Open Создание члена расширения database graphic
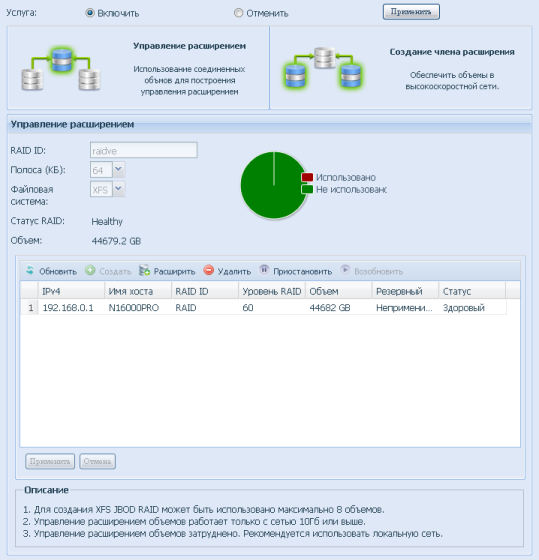The height and width of the screenshot is (560, 539). [324, 68]
